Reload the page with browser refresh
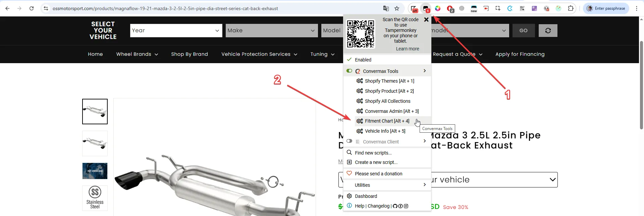The width and height of the screenshot is (644, 216). [x=32, y=8]
